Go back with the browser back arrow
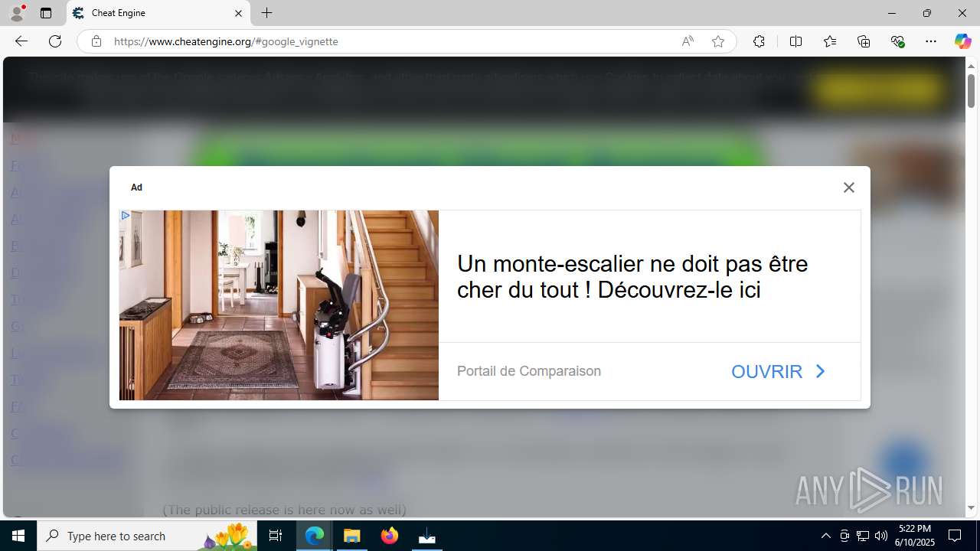The height and width of the screenshot is (551, 980). [x=21, y=41]
